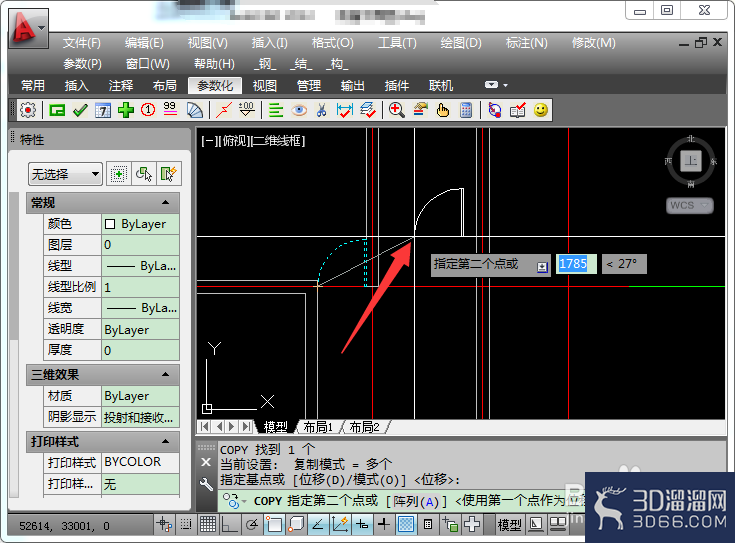Click the angle field showing 27°
This screenshot has height=543, width=735.
click(624, 264)
